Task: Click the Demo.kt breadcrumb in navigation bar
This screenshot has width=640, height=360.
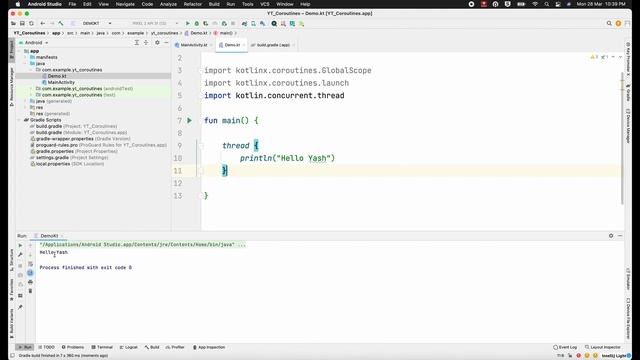Action: (x=196, y=33)
